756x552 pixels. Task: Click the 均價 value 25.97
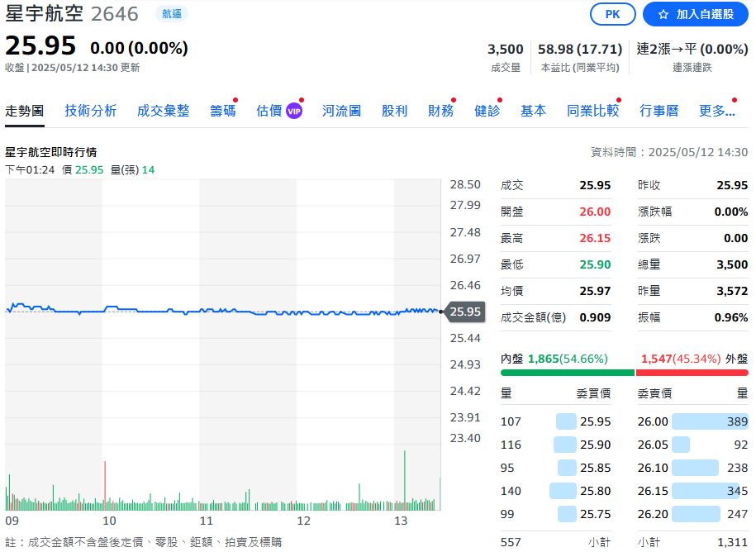(595, 291)
